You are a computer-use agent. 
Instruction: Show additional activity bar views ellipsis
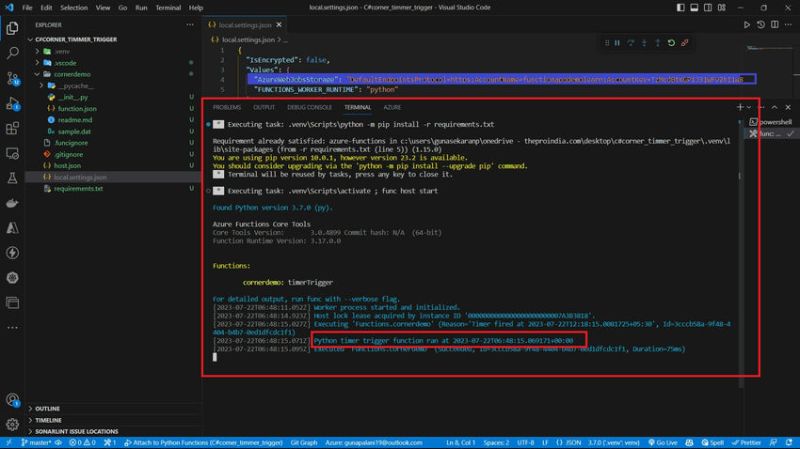[12, 328]
